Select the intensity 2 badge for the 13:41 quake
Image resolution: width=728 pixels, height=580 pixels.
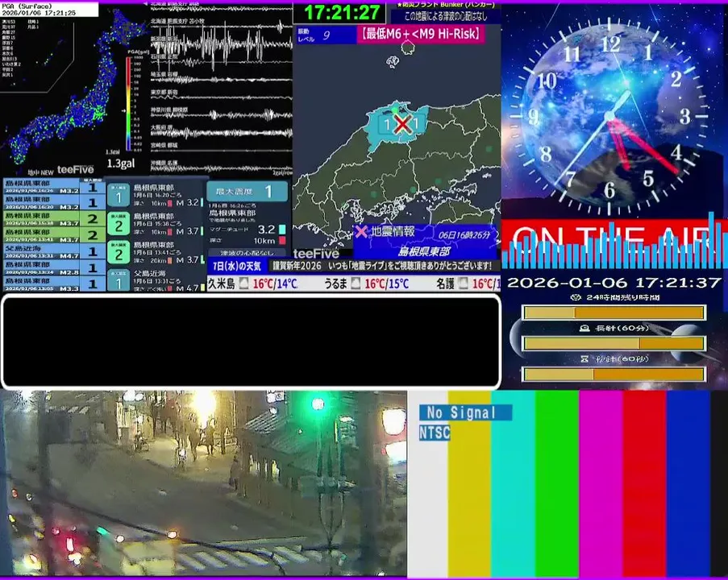click(119, 252)
